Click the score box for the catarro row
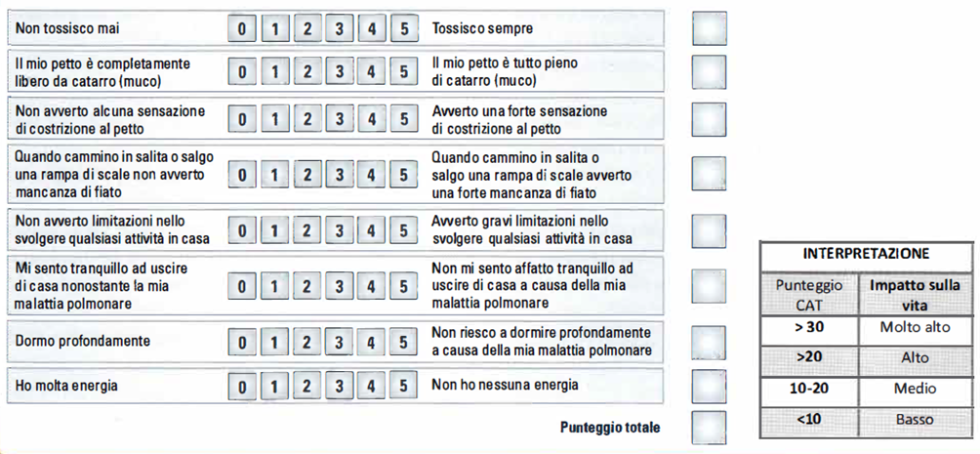 coord(710,72)
